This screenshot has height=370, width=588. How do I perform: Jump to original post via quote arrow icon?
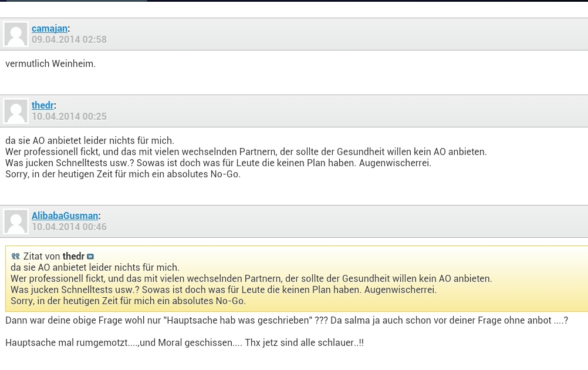click(x=90, y=257)
